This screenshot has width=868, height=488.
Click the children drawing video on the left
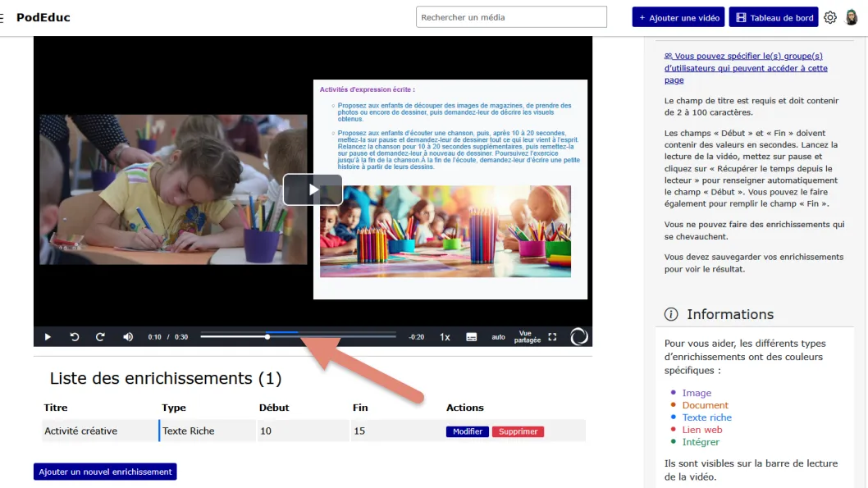coord(173,189)
